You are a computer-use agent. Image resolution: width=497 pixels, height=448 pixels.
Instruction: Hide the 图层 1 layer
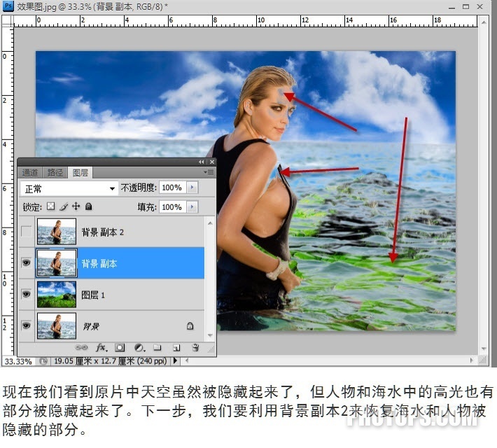tap(27, 294)
